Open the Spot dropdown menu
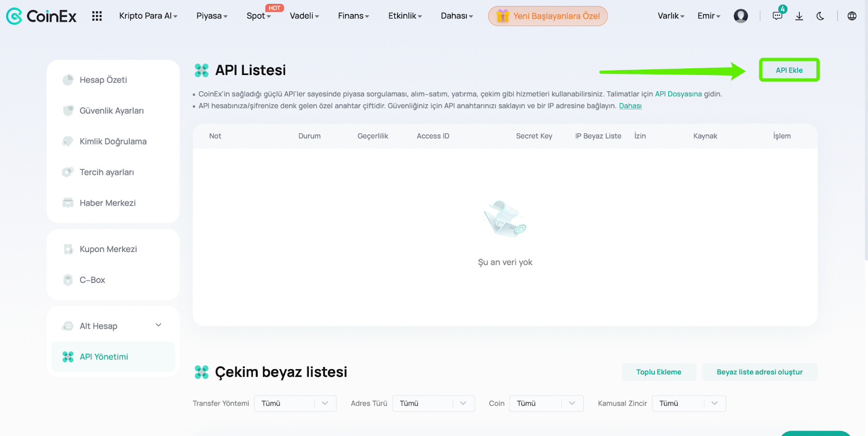Image resolution: width=868 pixels, height=436 pixels. click(259, 16)
